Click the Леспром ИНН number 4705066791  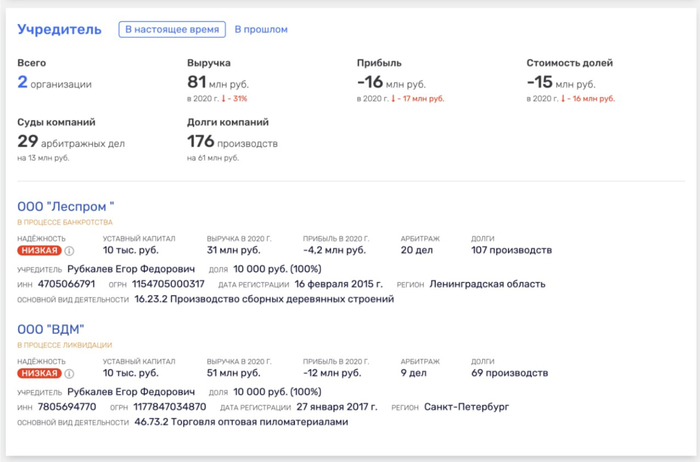point(67,284)
